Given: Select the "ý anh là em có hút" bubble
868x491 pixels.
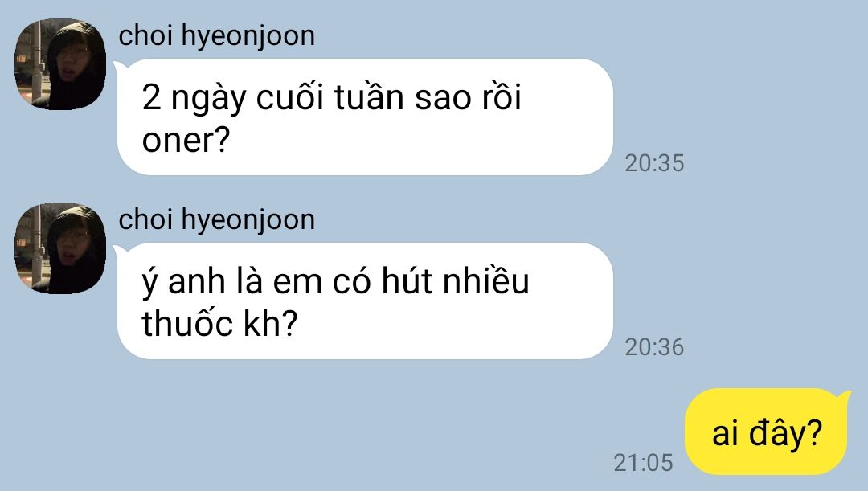Looking at the screenshot, I should 365,301.
